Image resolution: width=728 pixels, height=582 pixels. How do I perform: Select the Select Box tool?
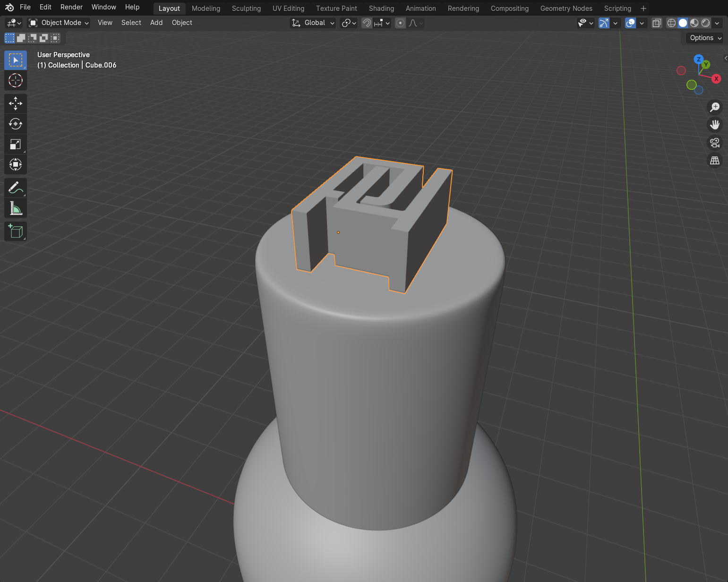pos(16,60)
